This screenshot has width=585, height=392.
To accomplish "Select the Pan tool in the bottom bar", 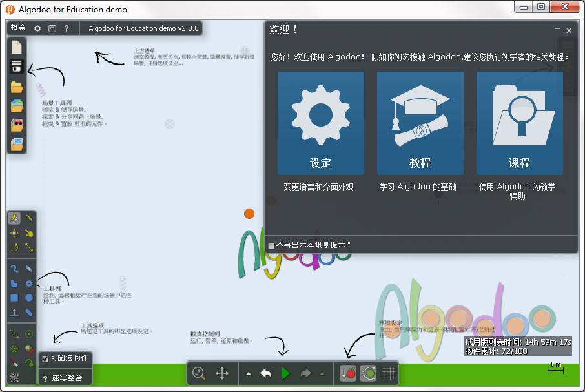I will click(x=222, y=373).
